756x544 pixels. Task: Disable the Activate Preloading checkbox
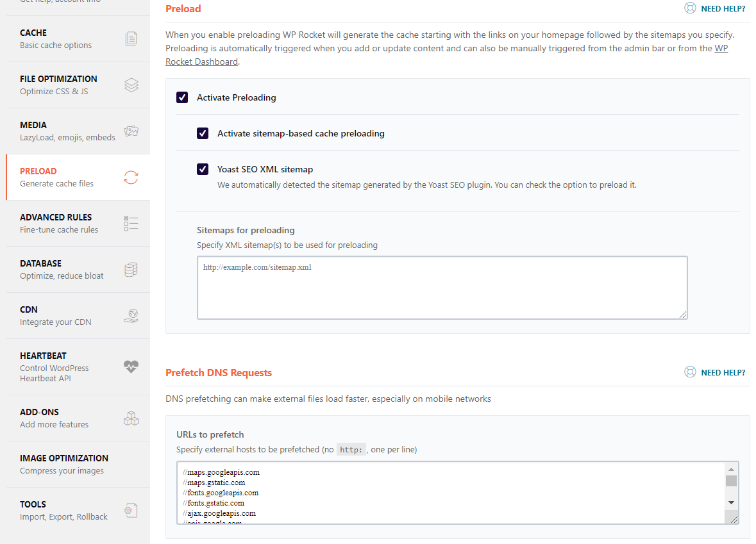point(182,97)
